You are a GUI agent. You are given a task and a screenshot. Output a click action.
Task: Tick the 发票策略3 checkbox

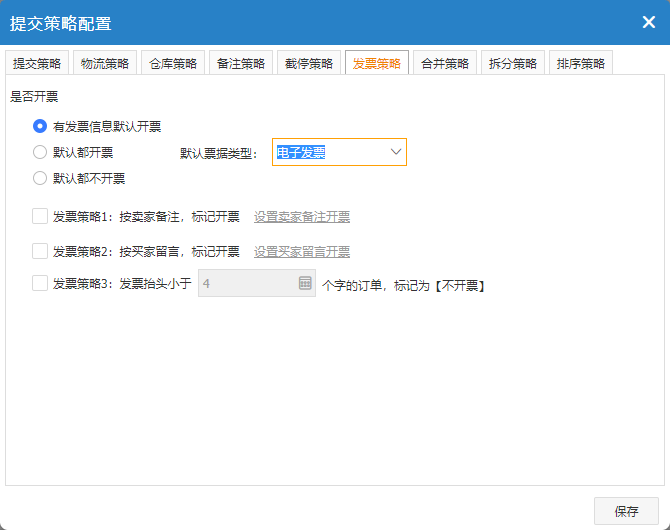tap(40, 284)
